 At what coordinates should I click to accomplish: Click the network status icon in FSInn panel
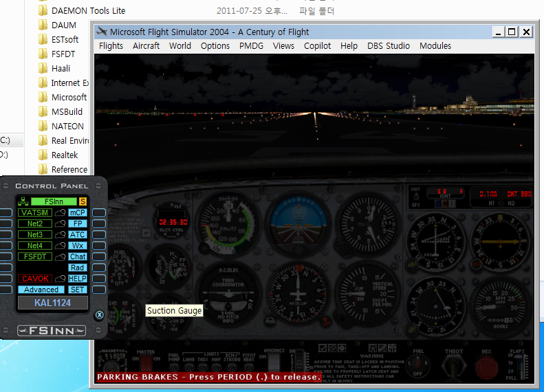(x=23, y=202)
